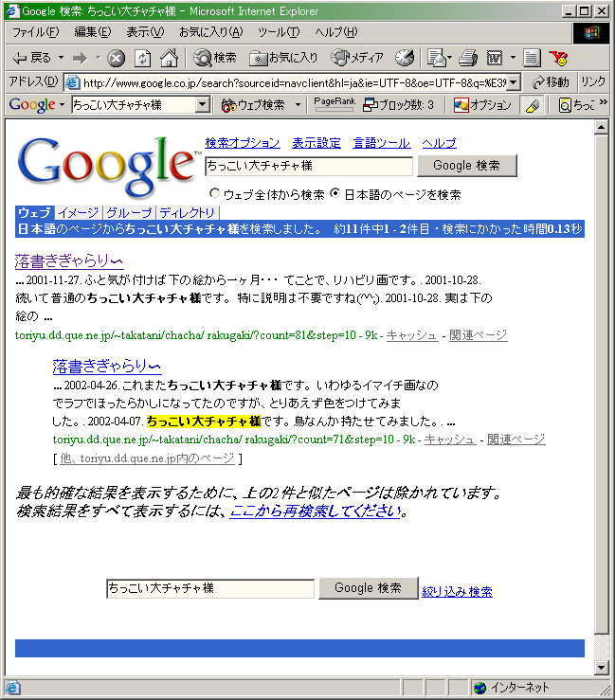Click the Discuss notepad icon
Image resolution: width=615 pixels, height=700 pixels.
(x=532, y=58)
